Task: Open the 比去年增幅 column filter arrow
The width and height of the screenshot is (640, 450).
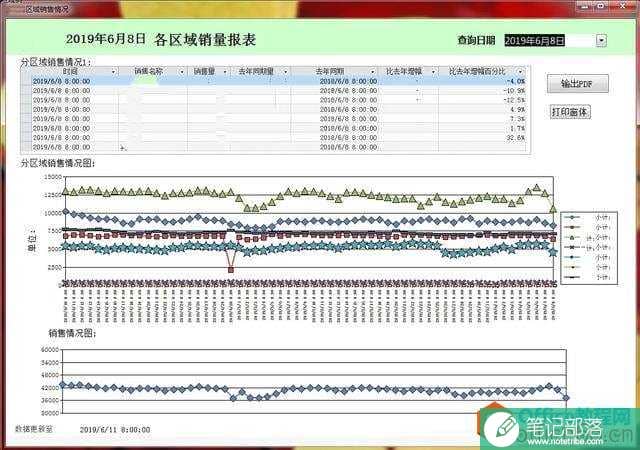Action: (x=433, y=71)
